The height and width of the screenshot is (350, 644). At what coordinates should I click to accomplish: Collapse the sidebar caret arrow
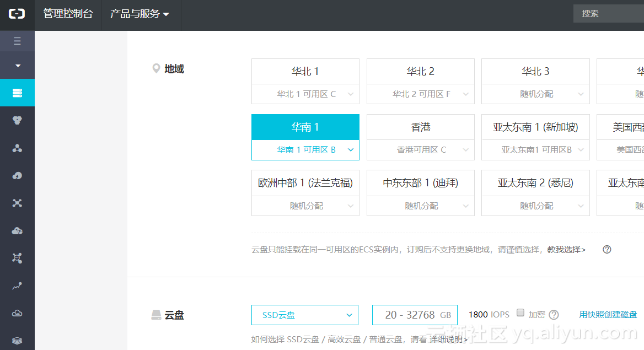[x=18, y=66]
